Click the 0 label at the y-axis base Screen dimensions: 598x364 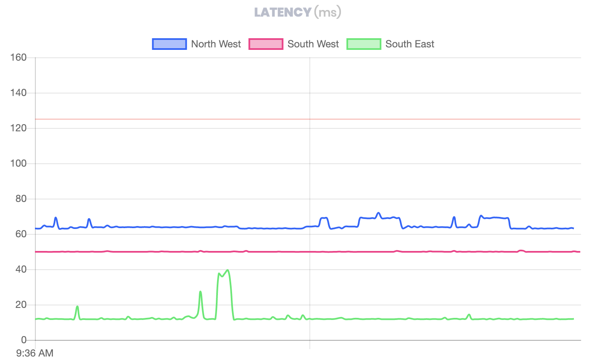[x=24, y=340]
